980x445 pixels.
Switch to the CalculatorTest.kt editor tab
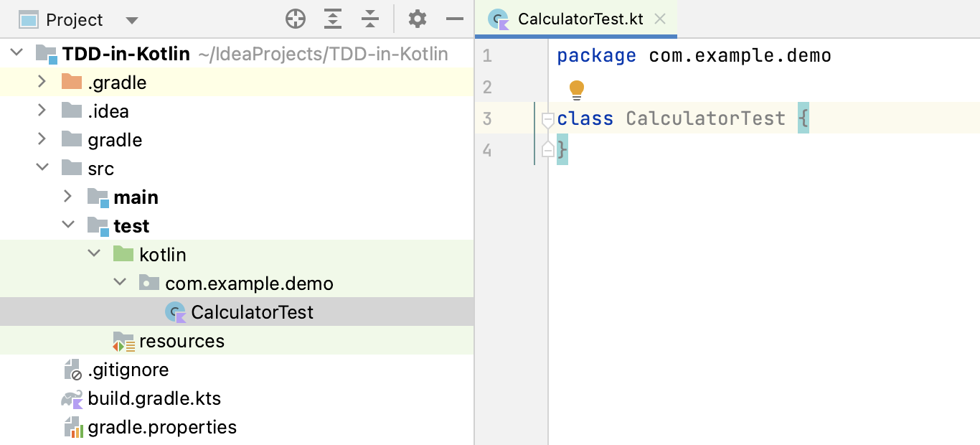click(x=580, y=19)
